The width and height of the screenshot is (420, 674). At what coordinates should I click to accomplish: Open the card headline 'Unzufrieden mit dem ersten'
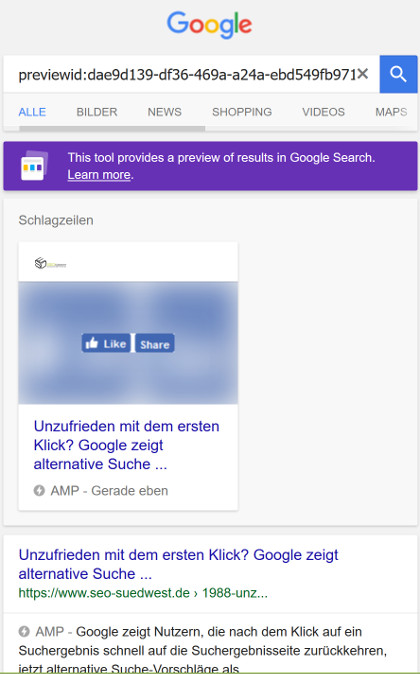coord(126,445)
